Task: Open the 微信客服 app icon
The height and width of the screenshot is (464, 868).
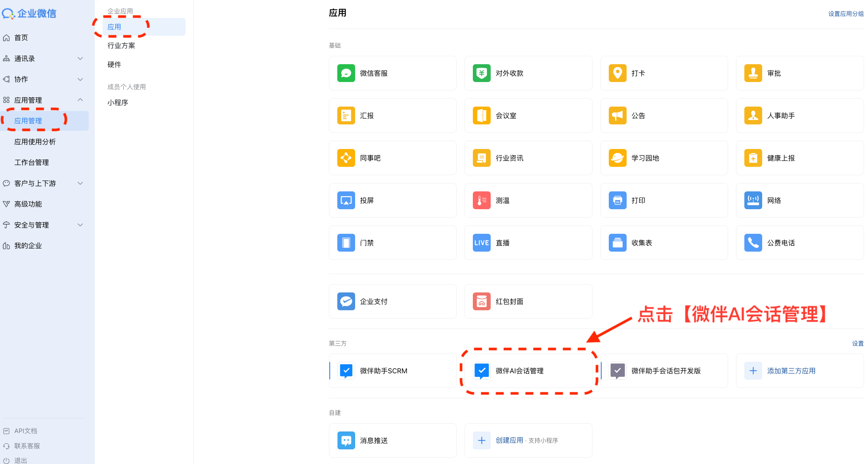Action: click(x=346, y=73)
